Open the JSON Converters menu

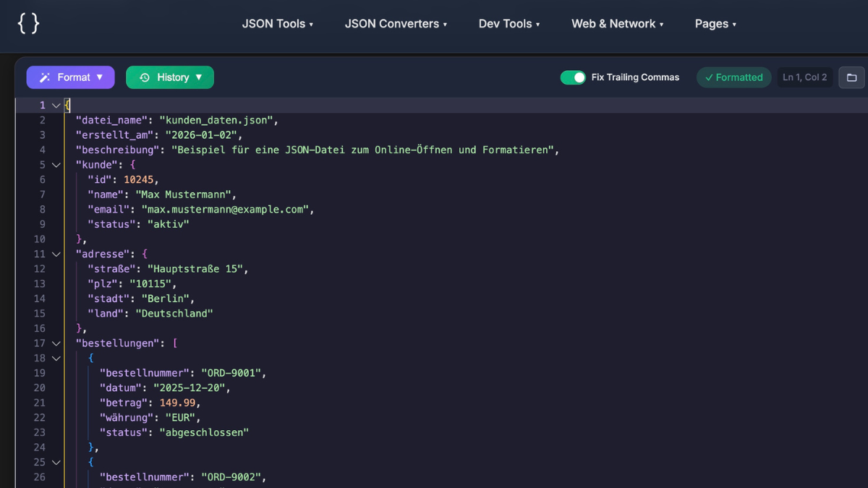coord(396,23)
